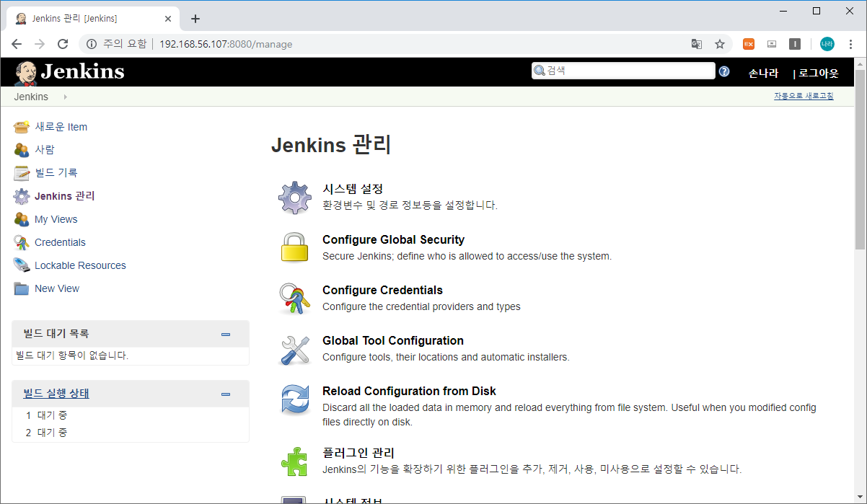867x504 pixels.
Task: Open the My Views link
Action: 56,219
